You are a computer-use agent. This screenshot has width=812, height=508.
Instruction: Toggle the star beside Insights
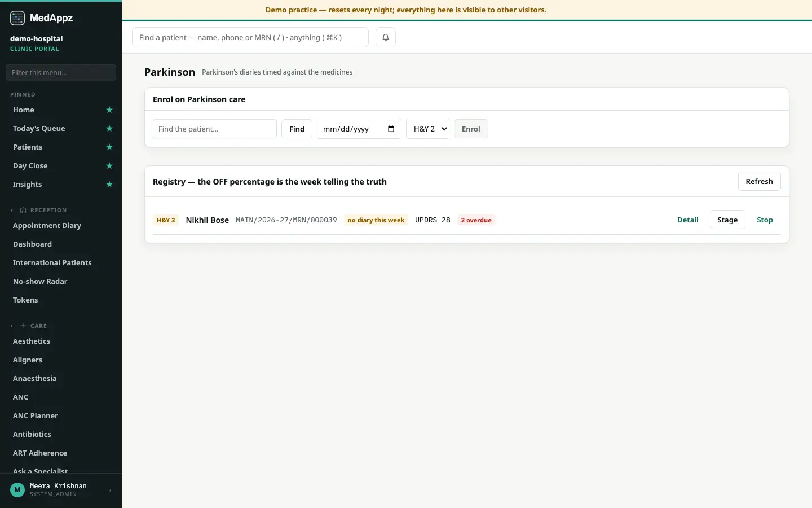109,185
